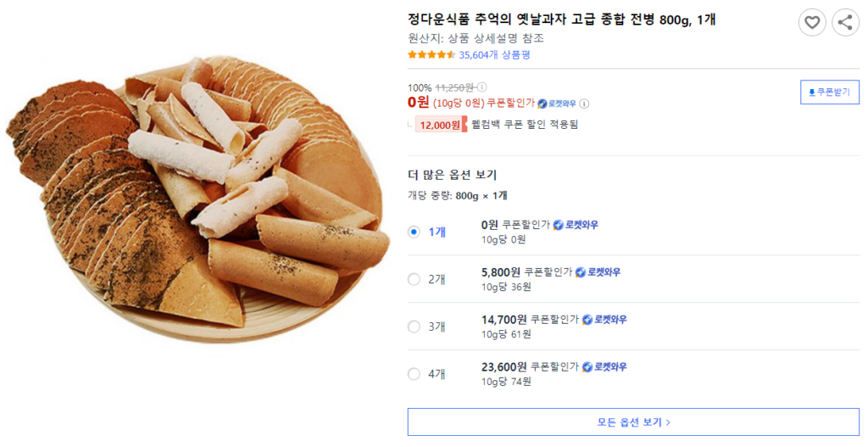This screenshot has height=447, width=868.
Task: Click the 23,600원 price in the 4개 row
Action: pyautogui.click(x=504, y=367)
